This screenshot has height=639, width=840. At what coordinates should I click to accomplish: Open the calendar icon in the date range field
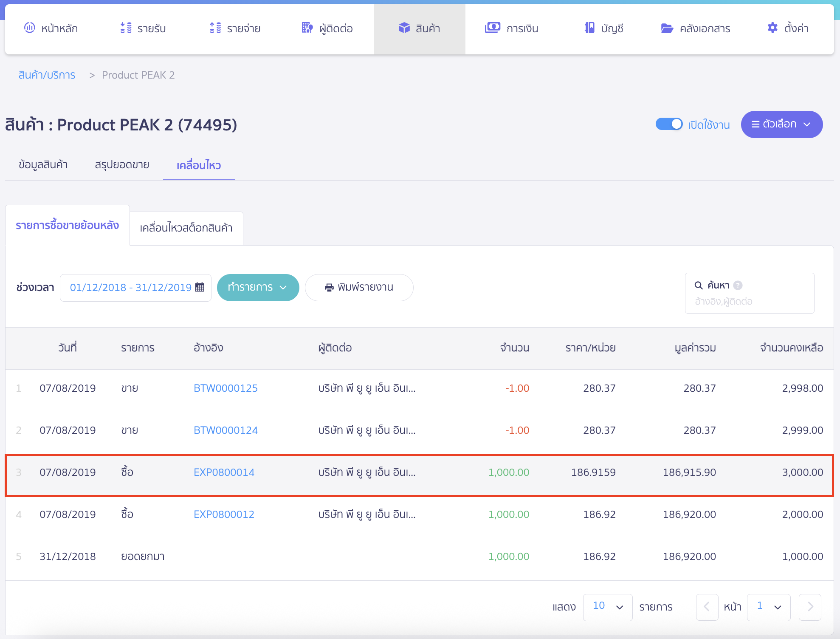pyautogui.click(x=199, y=287)
